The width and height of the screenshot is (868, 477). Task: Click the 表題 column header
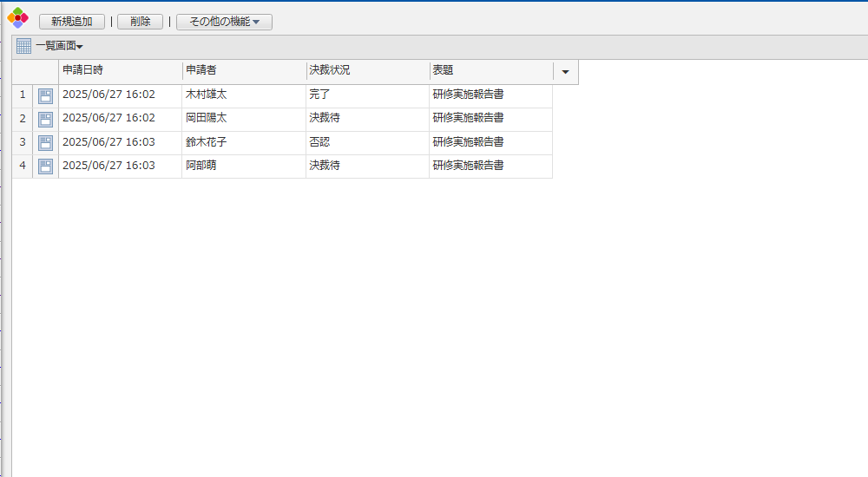pyautogui.click(x=490, y=71)
